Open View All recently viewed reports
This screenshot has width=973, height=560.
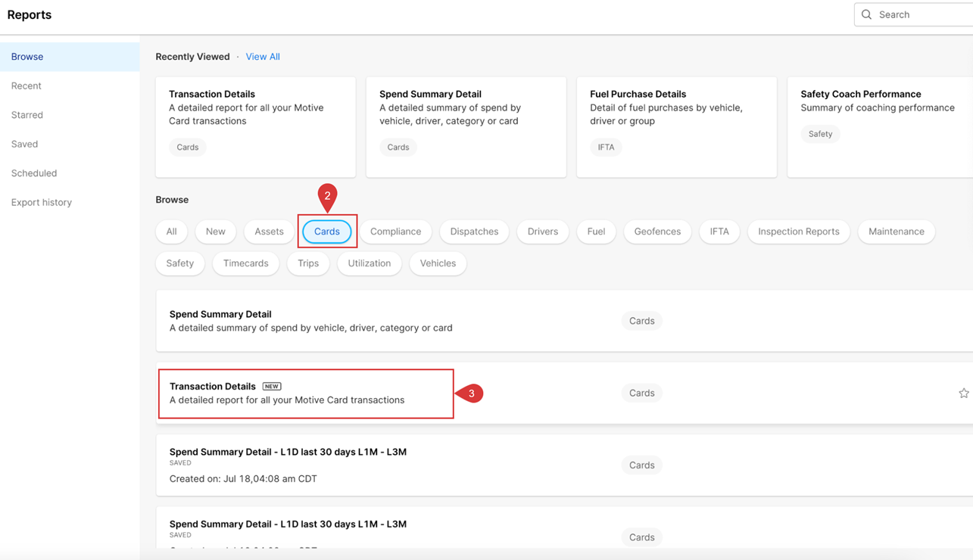263,57
